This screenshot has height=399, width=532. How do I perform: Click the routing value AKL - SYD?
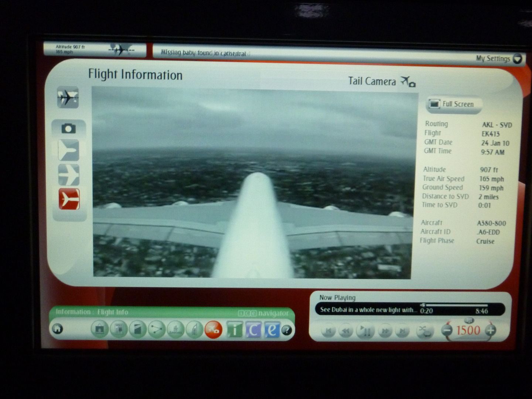point(497,125)
